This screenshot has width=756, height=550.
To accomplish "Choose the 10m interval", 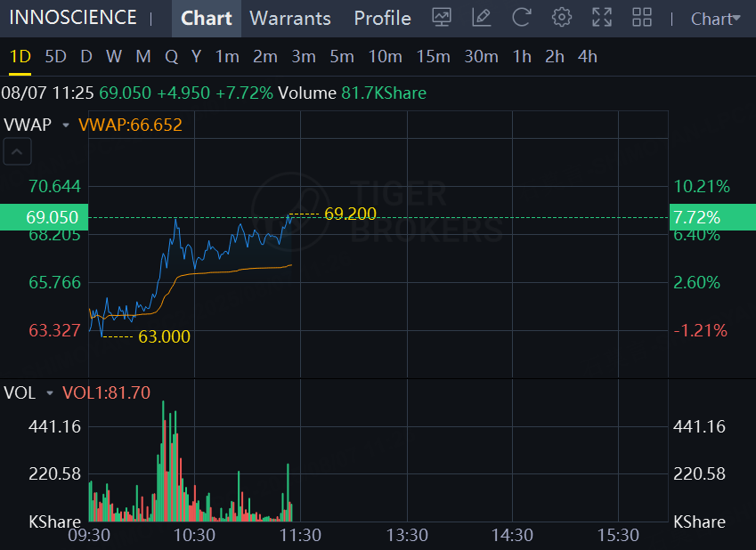I will point(386,57).
